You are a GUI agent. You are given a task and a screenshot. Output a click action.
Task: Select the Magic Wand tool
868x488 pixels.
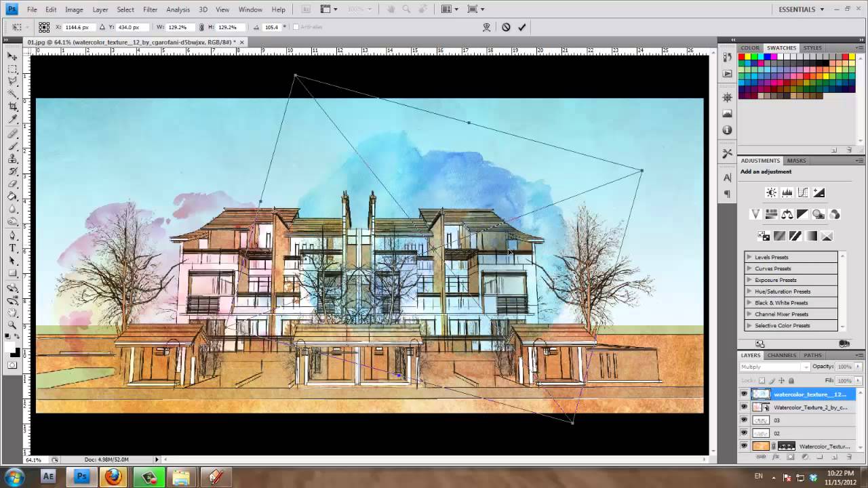tap(12, 94)
